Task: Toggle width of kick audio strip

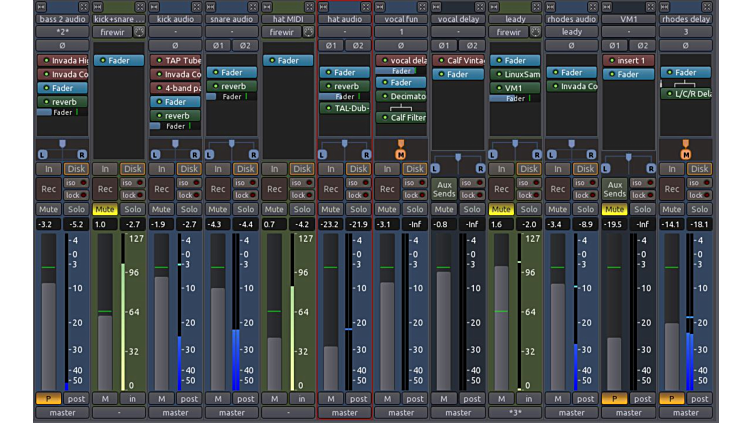Action: click(x=153, y=7)
